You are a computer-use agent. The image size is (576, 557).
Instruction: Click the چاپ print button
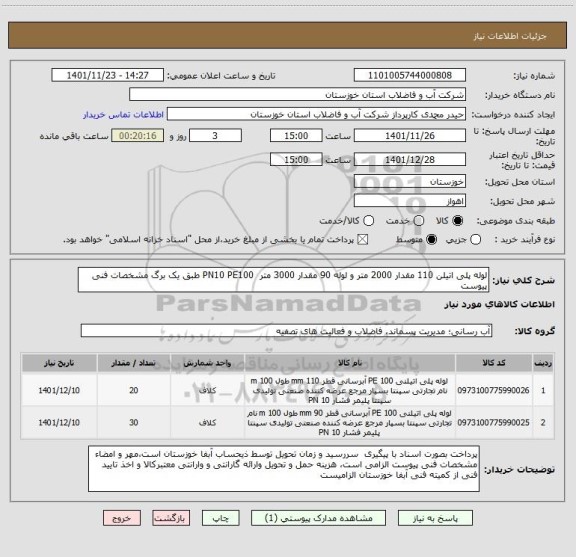coord(220,518)
